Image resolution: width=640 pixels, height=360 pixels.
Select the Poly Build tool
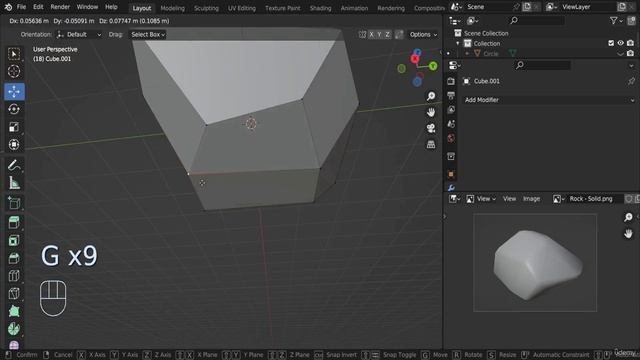[x=14, y=311]
